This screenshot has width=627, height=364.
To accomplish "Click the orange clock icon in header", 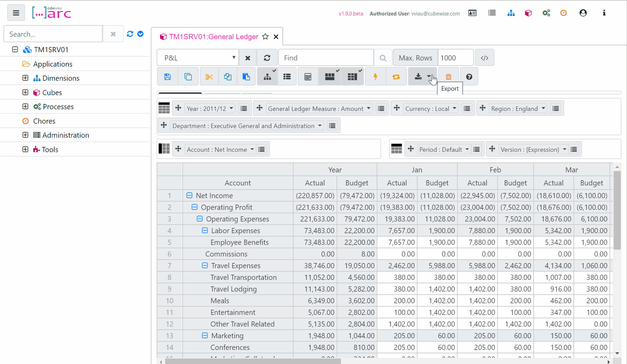I will coord(563,13).
